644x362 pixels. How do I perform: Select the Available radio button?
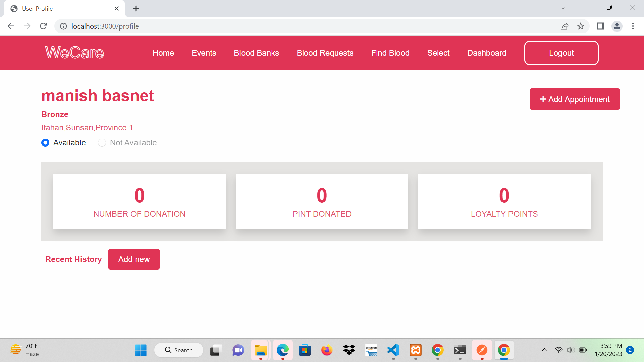[x=45, y=143]
